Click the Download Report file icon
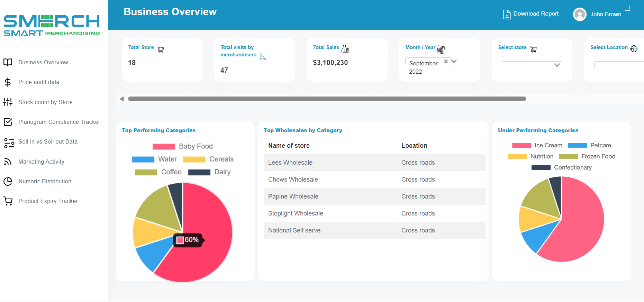 point(507,15)
